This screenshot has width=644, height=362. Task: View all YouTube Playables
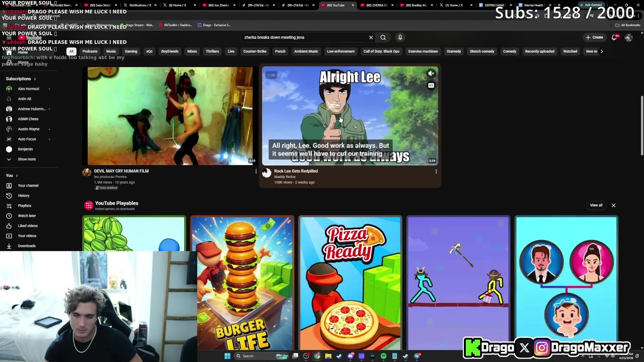596,205
